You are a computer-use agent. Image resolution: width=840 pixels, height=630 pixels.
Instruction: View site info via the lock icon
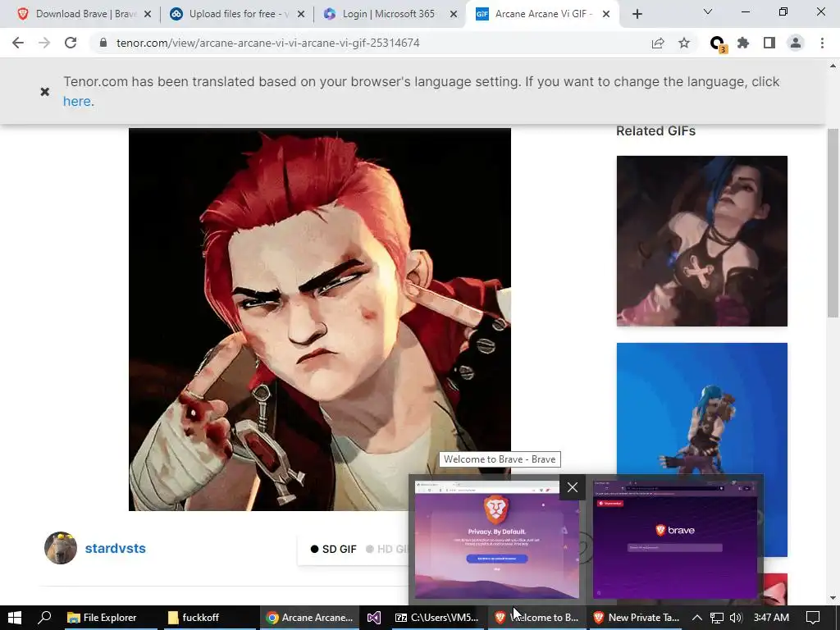[103, 43]
